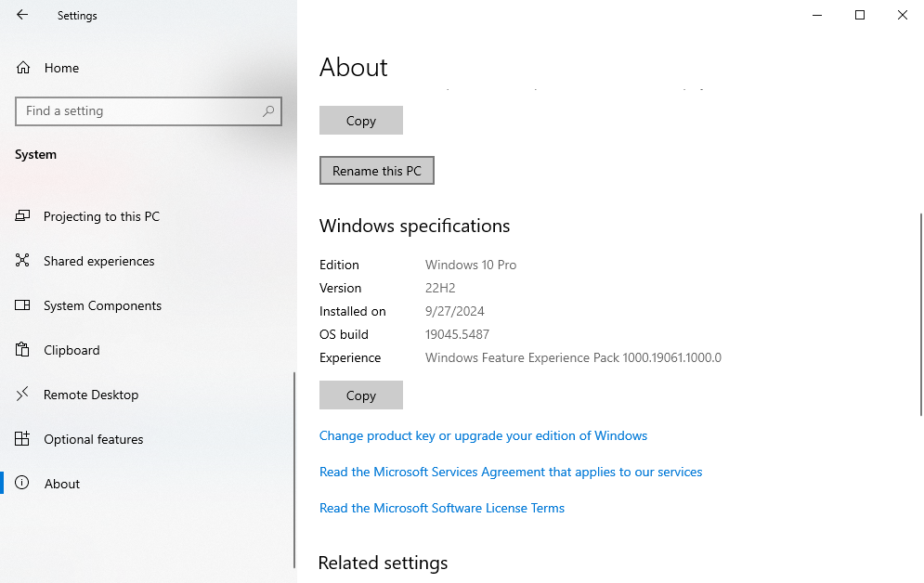
Task: Click the System category heading in sidebar
Action: point(36,154)
